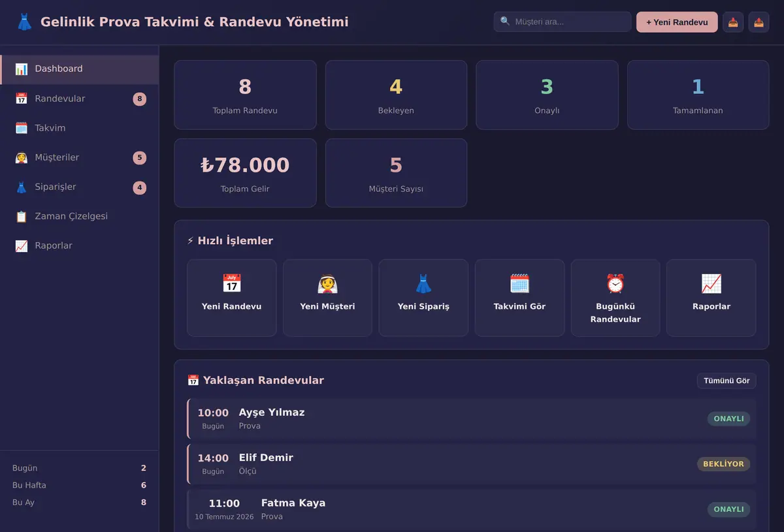Select the Toplam Randevu stat card
This screenshot has height=532, width=784.
coord(245,95)
